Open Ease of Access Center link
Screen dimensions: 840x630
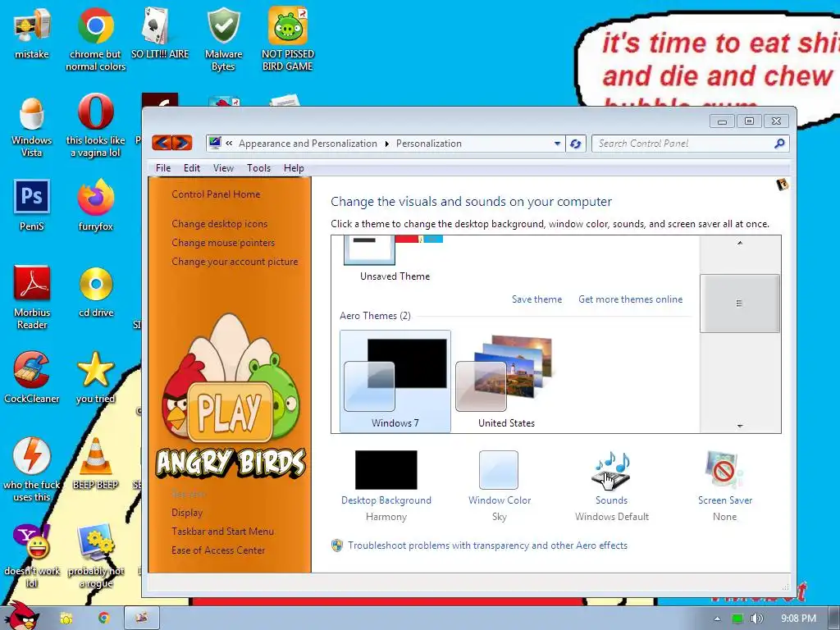click(218, 550)
